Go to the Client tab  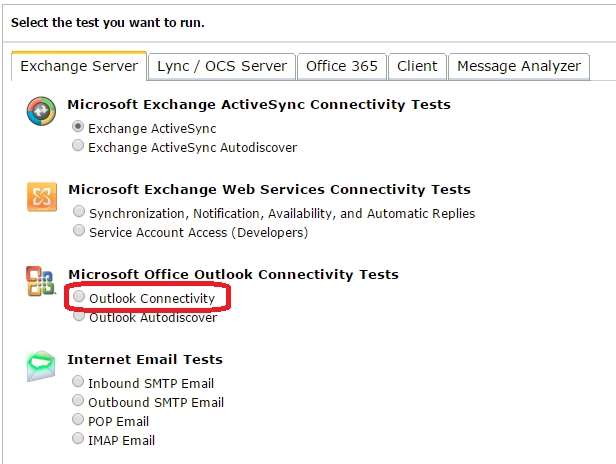tap(417, 66)
